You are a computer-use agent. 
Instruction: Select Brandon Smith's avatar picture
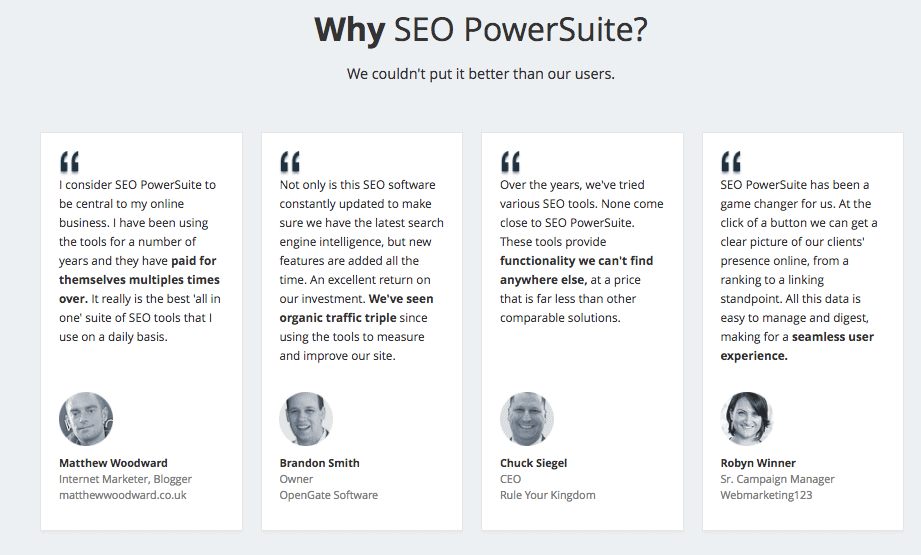pyautogui.click(x=306, y=419)
